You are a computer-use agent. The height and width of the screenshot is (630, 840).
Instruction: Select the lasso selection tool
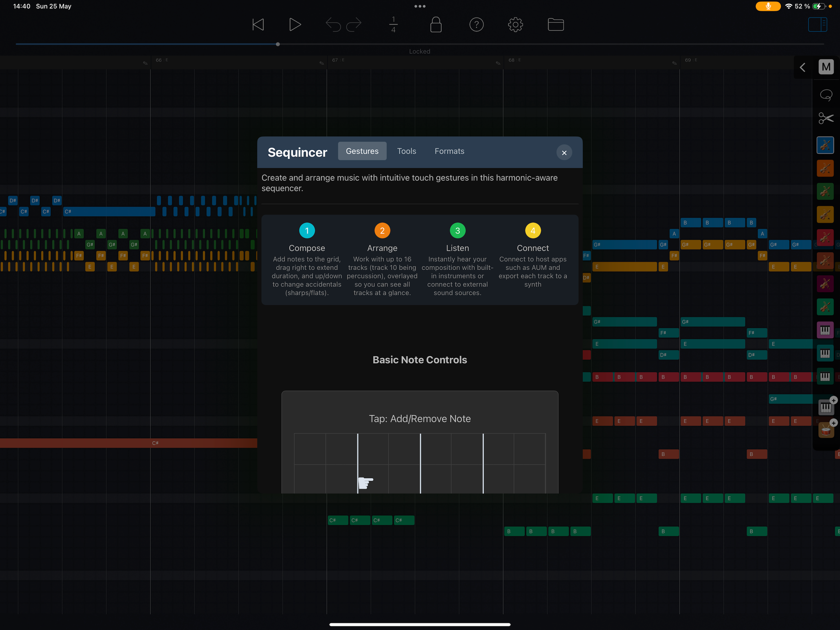pyautogui.click(x=826, y=95)
